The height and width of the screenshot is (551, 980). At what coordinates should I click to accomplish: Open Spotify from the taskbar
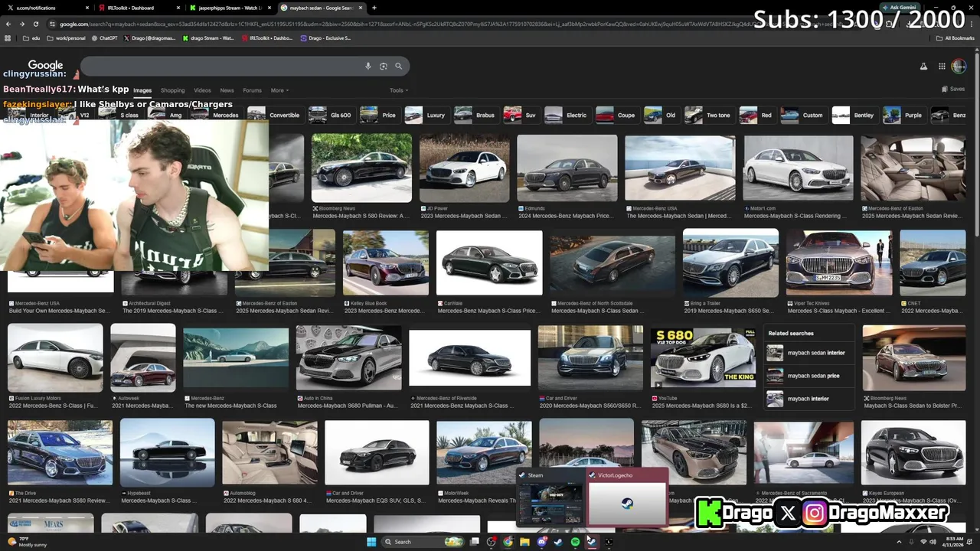(575, 542)
